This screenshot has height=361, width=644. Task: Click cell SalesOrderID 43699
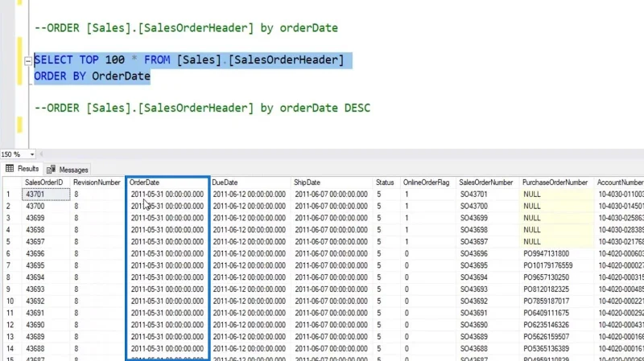tap(46, 218)
